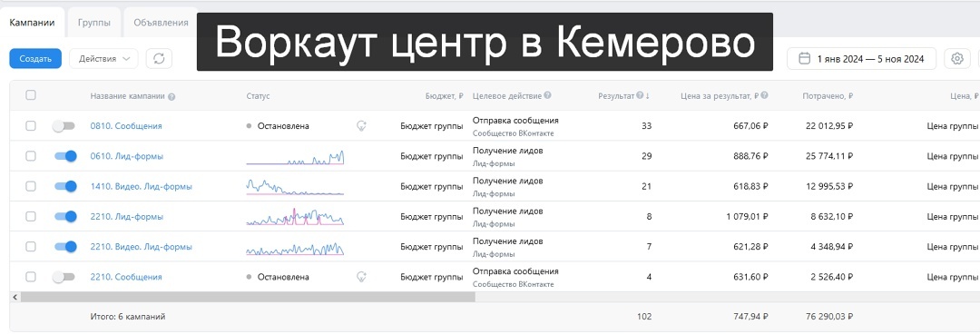Select checkbox for 0810. Сообщения
980x334 pixels.
coord(31,126)
